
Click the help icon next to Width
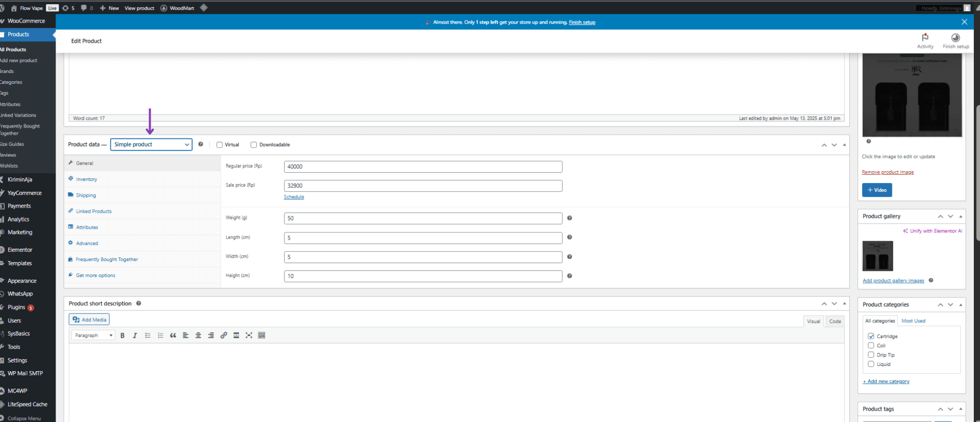tap(569, 256)
